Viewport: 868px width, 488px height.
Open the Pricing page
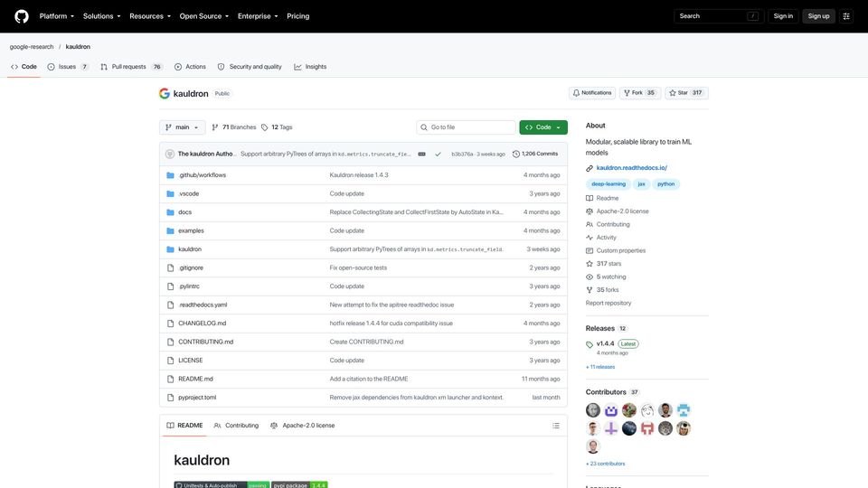point(297,16)
